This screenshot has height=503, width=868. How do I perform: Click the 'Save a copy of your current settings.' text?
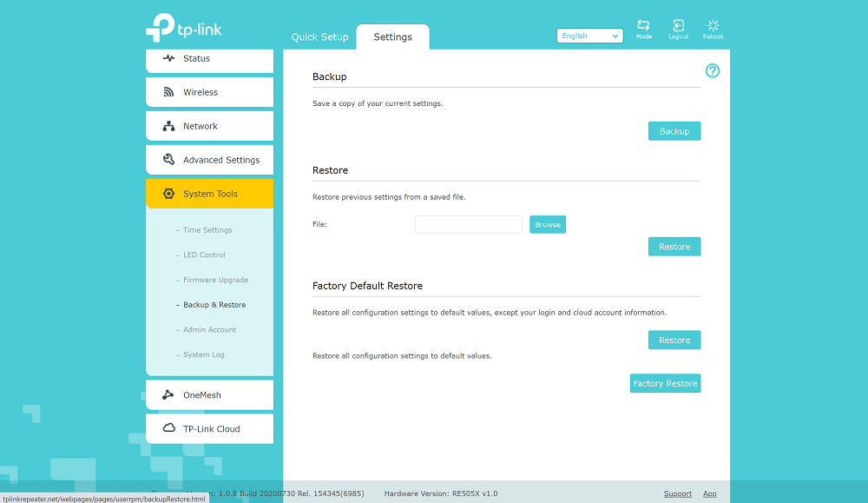click(x=378, y=103)
